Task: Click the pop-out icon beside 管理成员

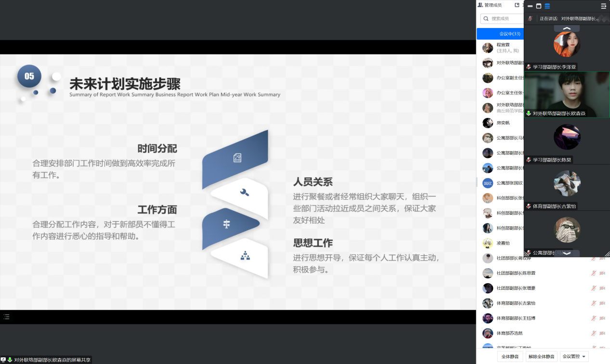Action: [517, 5]
